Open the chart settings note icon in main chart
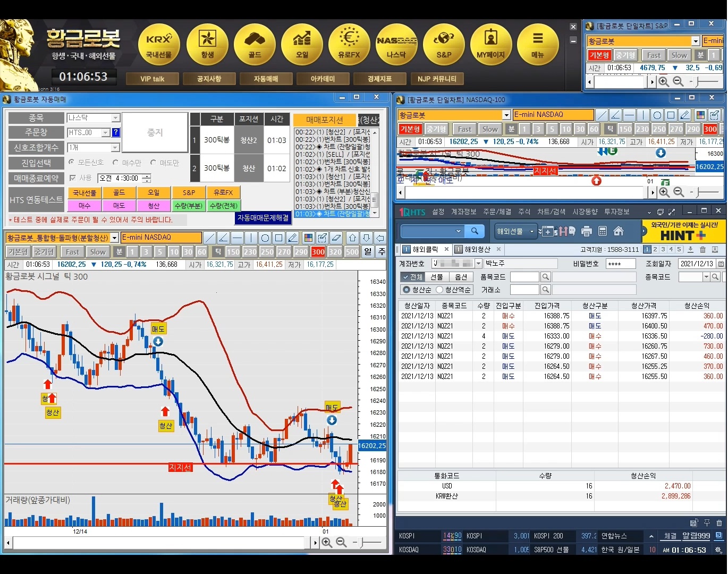Image resolution: width=728 pixels, height=574 pixels. click(322, 238)
